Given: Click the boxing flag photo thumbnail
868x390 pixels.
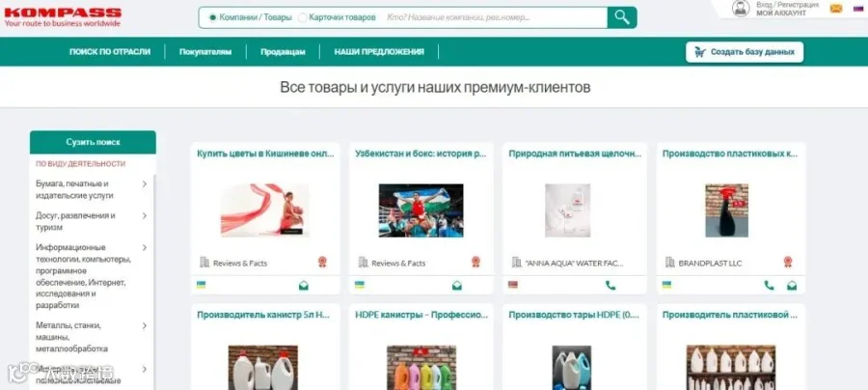Looking at the screenshot, I should [x=420, y=210].
